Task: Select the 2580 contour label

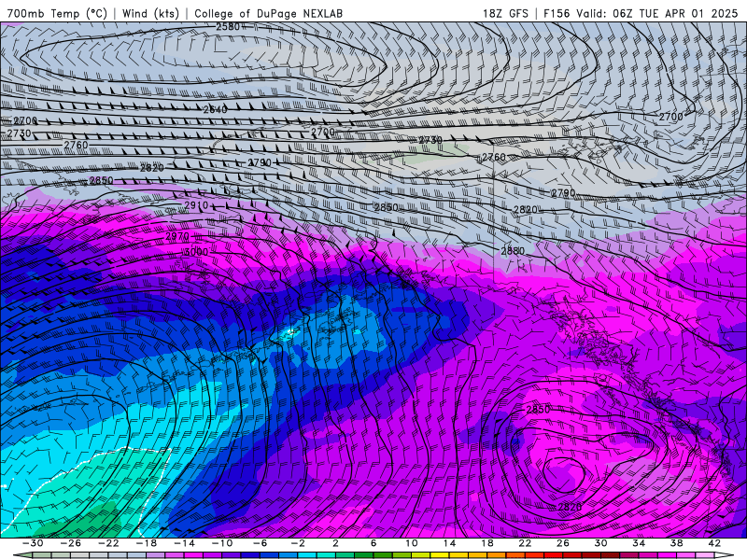Action: coord(228,27)
